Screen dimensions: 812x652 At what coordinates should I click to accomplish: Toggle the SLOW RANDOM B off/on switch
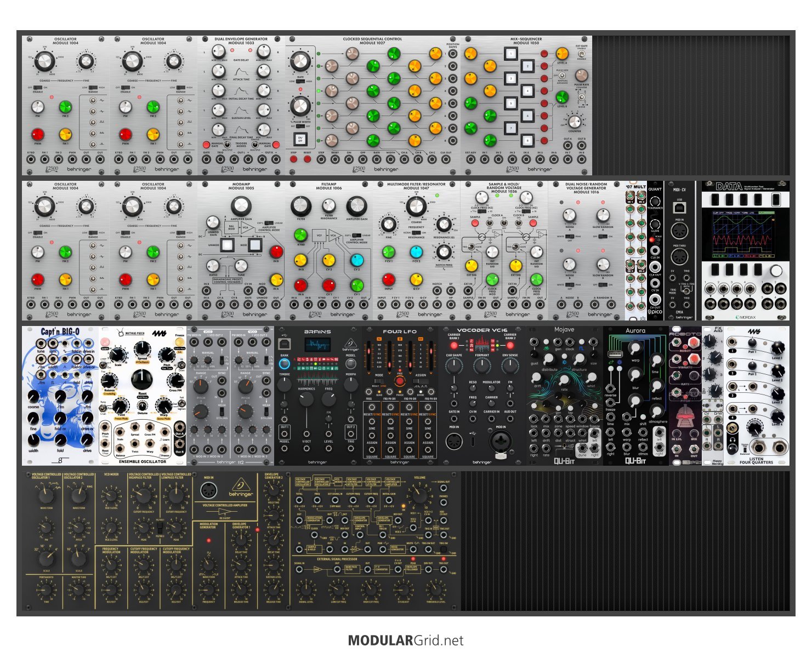pos(603,284)
